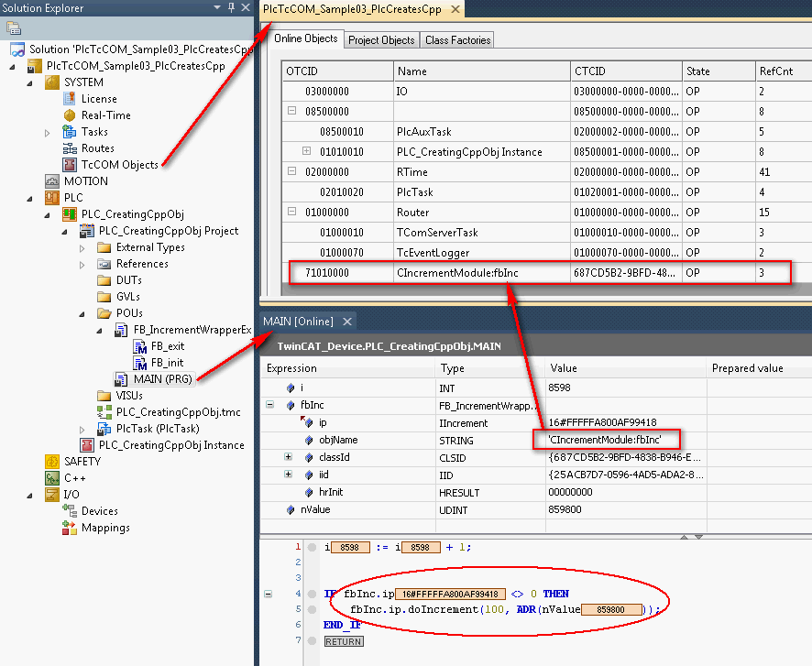
Task: Click the PlcTask (PlcTask) icon
Action: pos(104,429)
